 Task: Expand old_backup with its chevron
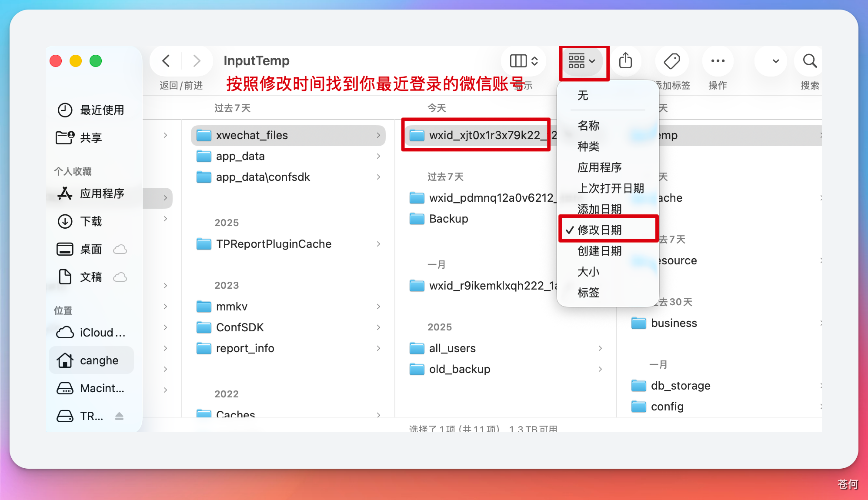pos(600,369)
